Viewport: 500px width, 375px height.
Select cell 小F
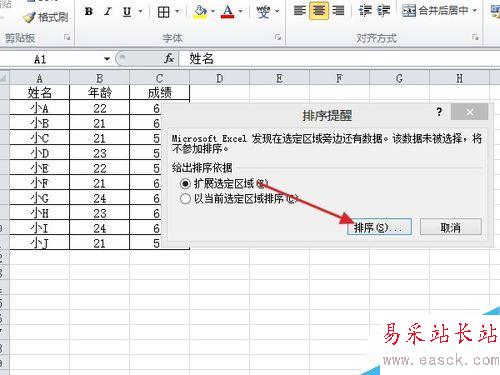(x=39, y=183)
